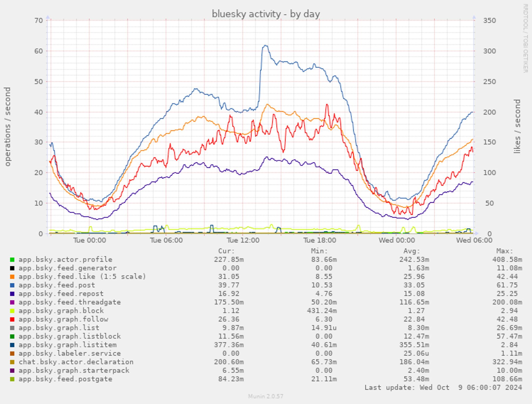This screenshot has width=532, height=404.
Task: Select the legend label app.bsky.feed.threadgate
Action: click(70, 302)
